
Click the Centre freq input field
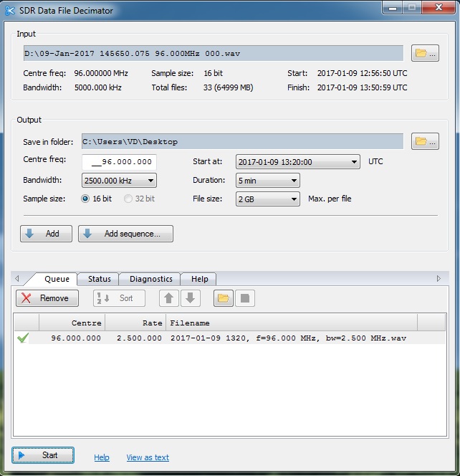[119, 162]
